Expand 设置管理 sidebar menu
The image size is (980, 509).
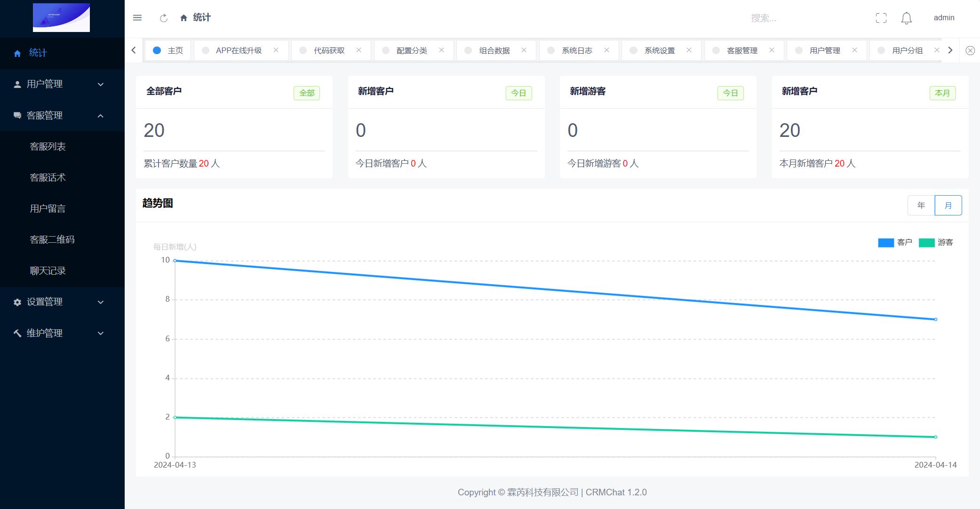(62, 302)
